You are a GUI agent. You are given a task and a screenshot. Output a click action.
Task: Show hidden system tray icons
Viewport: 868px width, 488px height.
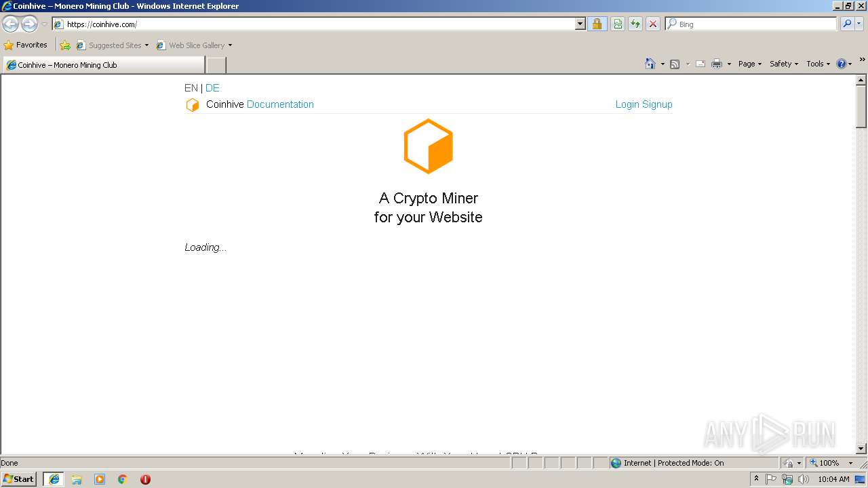tap(756, 479)
